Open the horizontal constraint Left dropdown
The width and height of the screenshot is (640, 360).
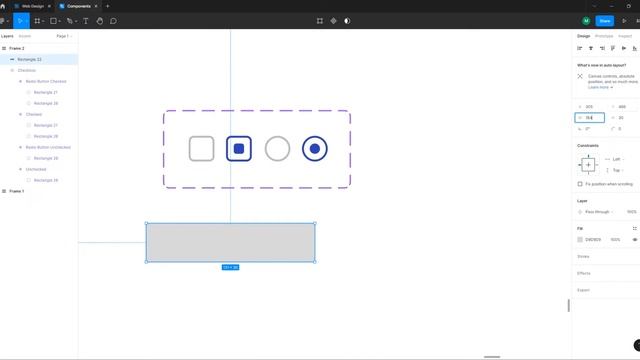tap(615, 159)
